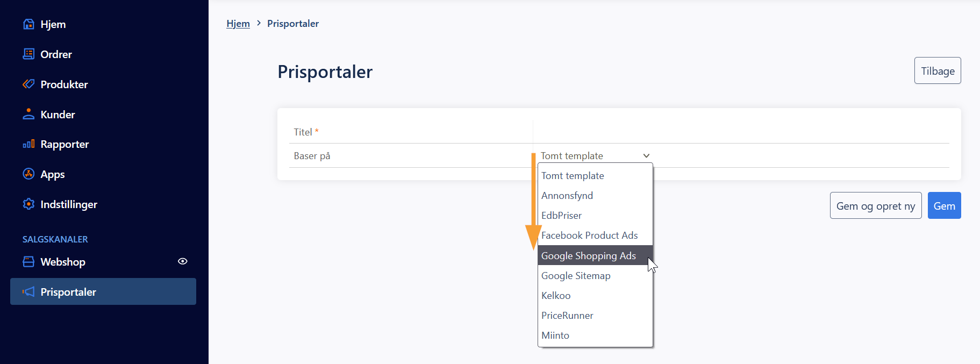980x364 pixels.
Task: Focus the Titel input field
Action: tap(741, 132)
